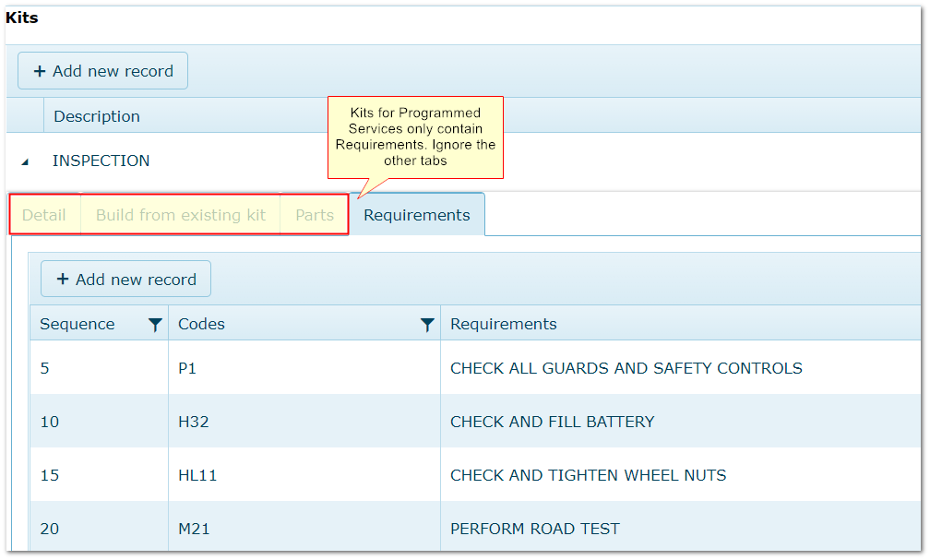Open the Detail tab

click(x=44, y=215)
